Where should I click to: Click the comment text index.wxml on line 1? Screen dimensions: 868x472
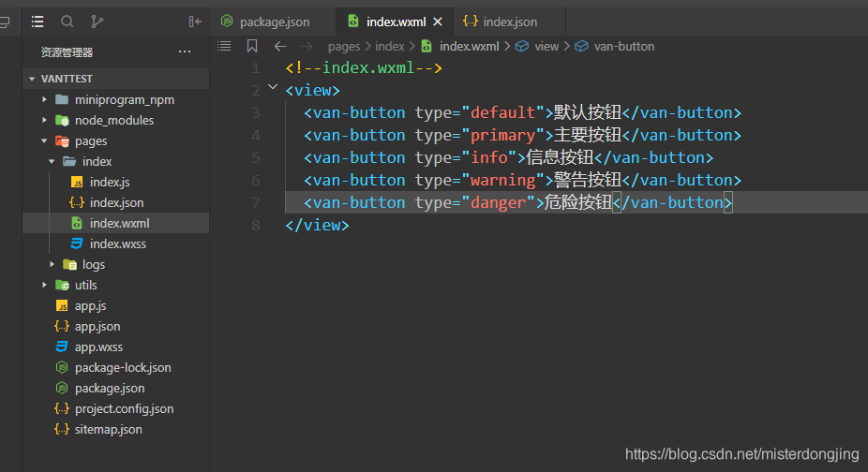pos(368,67)
